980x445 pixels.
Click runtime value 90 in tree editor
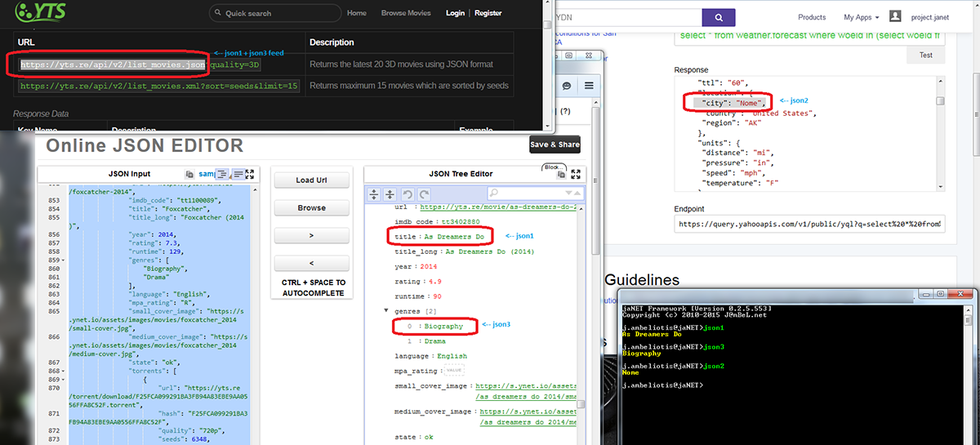pyautogui.click(x=437, y=297)
